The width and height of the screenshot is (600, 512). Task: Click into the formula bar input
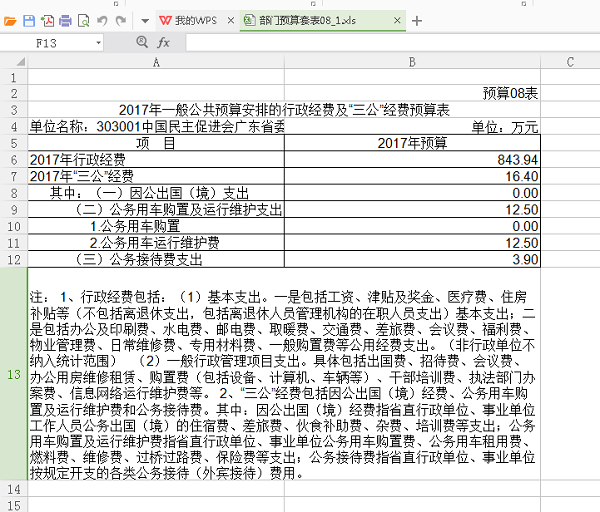393,42
